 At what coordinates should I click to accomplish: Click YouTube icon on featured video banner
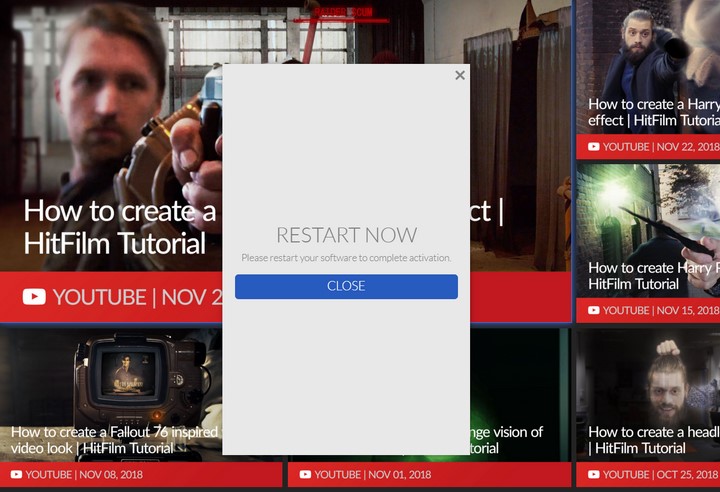[x=34, y=297]
